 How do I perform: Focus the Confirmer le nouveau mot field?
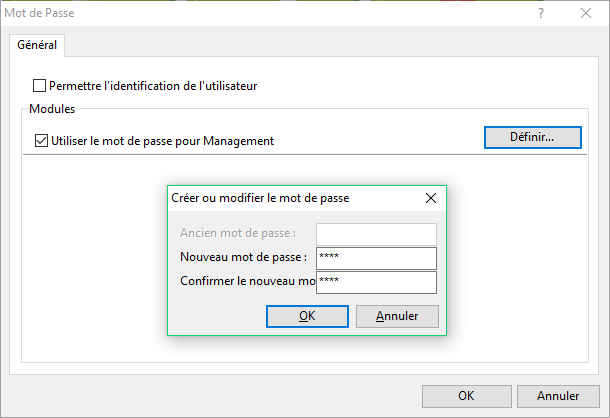pos(376,282)
